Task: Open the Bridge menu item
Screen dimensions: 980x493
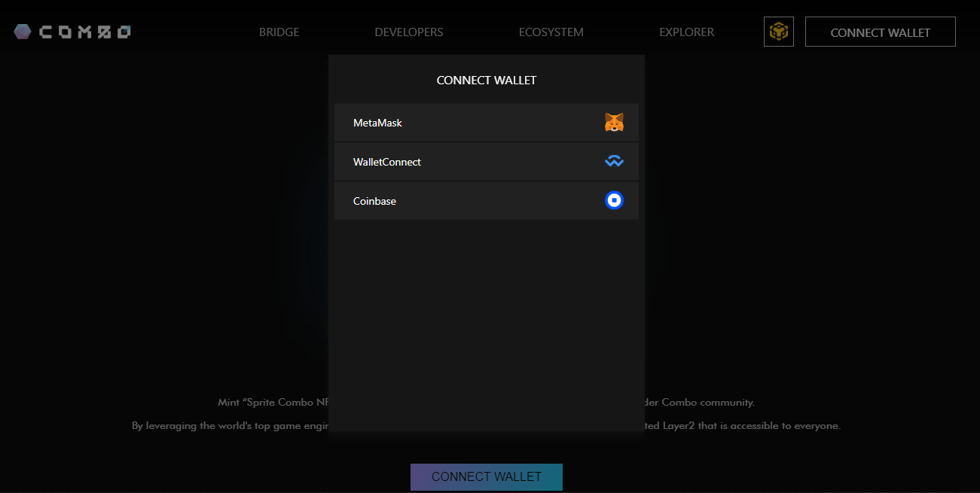Action: pos(279,32)
